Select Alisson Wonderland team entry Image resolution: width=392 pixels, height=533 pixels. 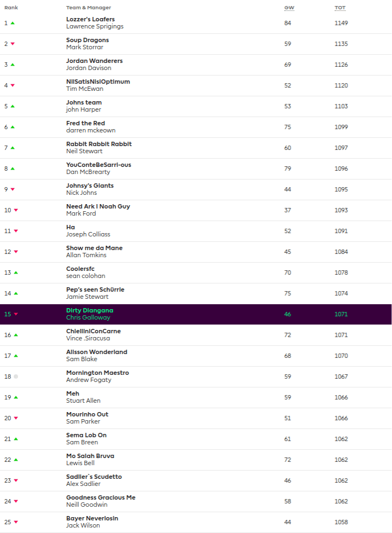point(96,352)
